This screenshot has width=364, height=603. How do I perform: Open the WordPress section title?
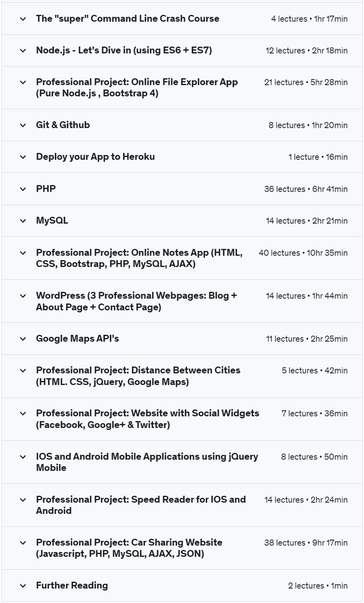[x=136, y=301]
